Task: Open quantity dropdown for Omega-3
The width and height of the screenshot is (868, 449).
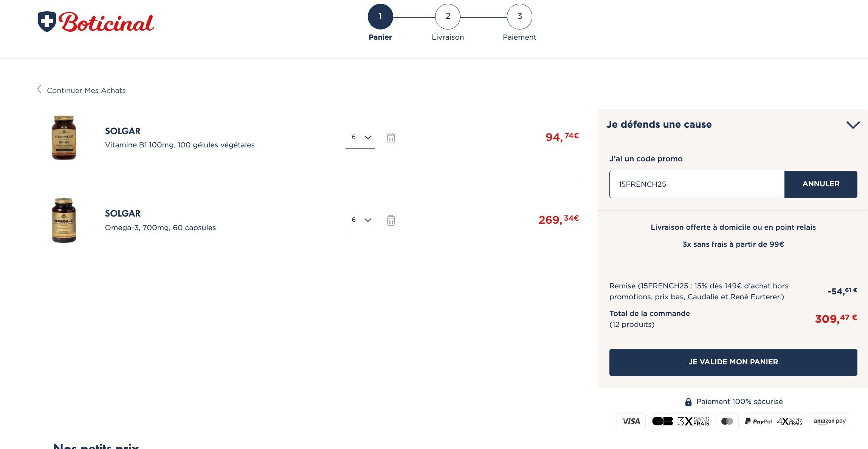Action: pyautogui.click(x=360, y=220)
